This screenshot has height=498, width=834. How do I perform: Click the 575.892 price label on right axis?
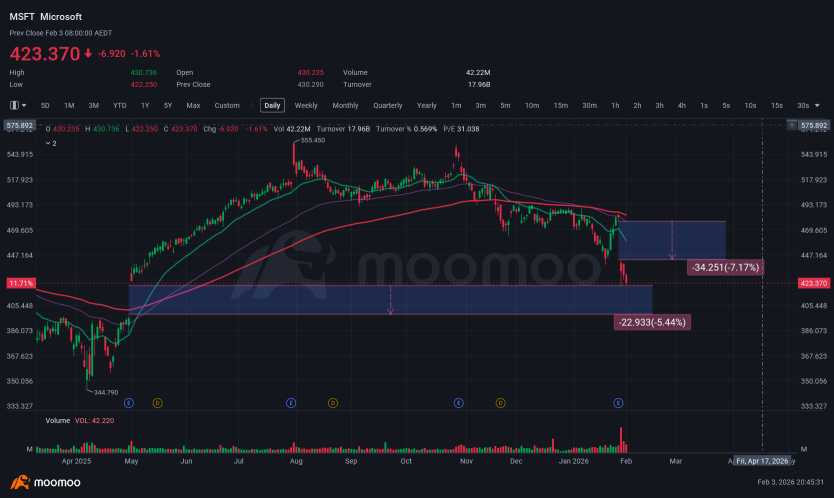click(x=814, y=126)
